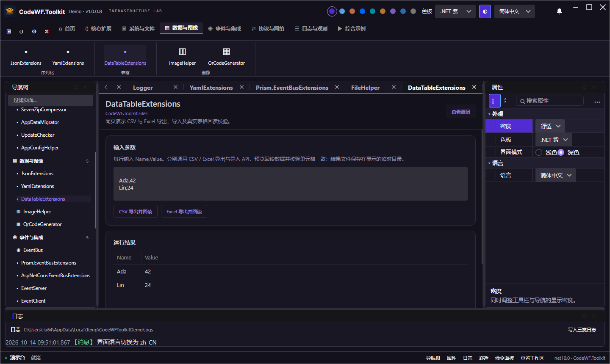Select the 浅色 radio button

click(539, 152)
